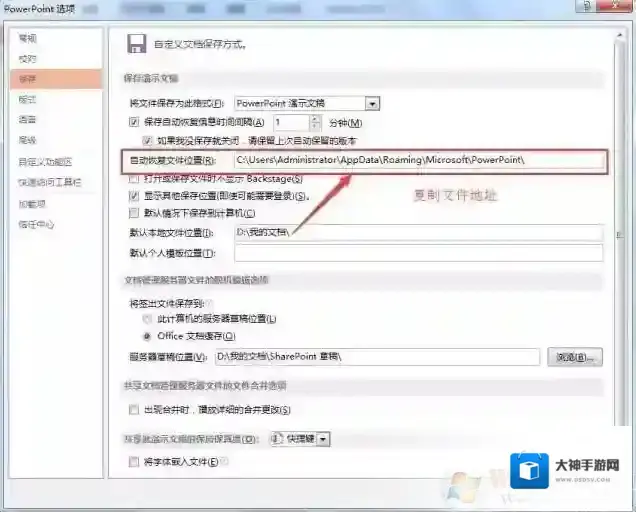Open the PowerPoint 演示文稿 format dropdown
The image size is (636, 512).
point(372,103)
